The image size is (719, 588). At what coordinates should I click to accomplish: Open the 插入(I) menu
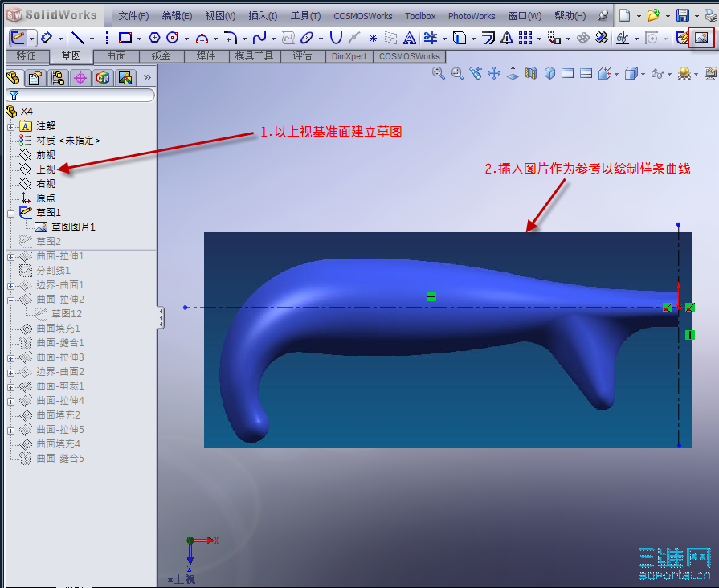pyautogui.click(x=263, y=16)
